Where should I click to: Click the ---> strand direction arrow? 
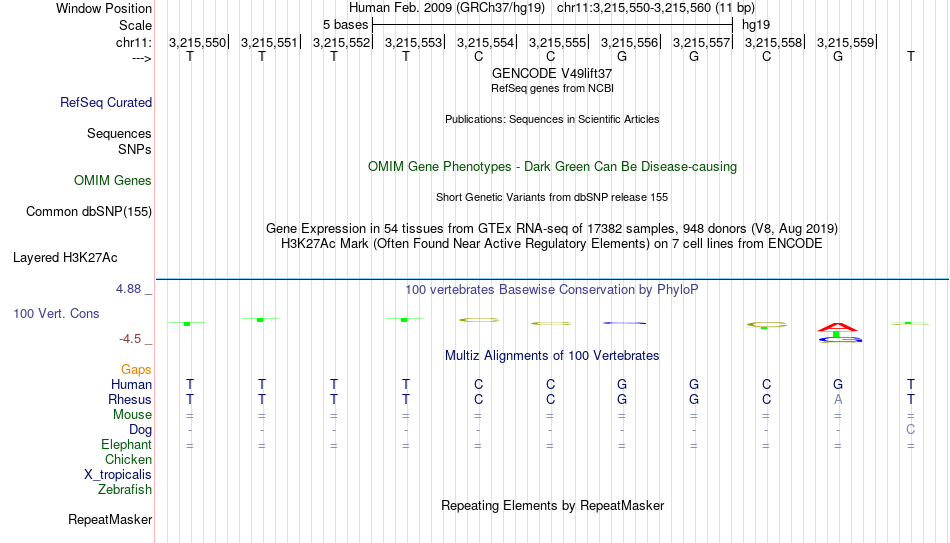tap(142, 58)
